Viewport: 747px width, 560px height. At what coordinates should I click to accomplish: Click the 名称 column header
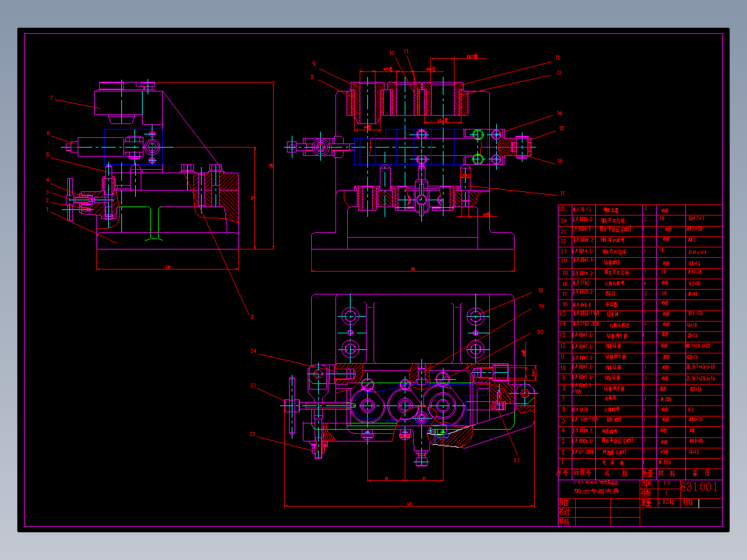616,473
